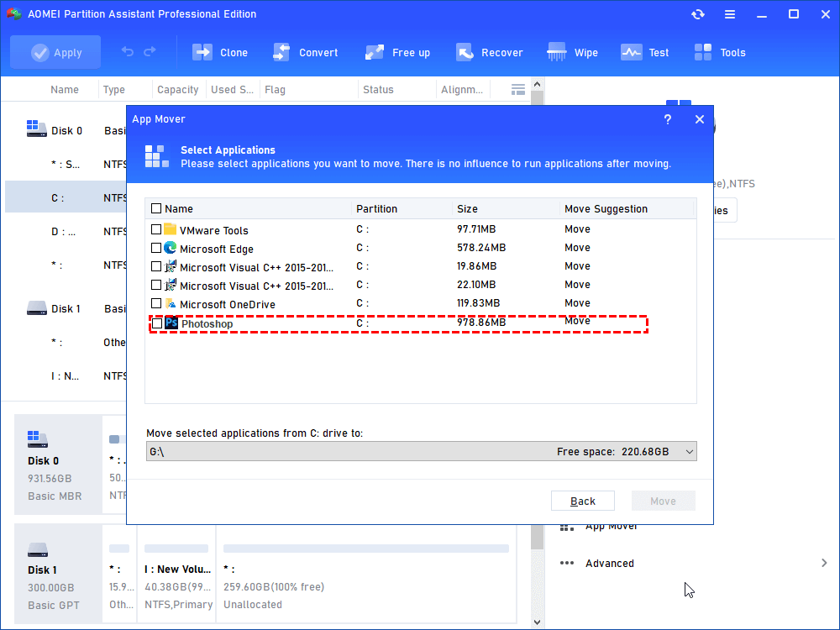The height and width of the screenshot is (630, 840).
Task: Expand the Advanced section chevron
Action: coord(824,563)
